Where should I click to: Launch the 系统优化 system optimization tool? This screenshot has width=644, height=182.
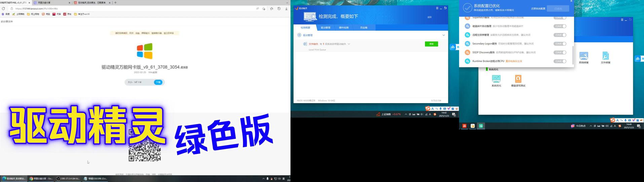click(496, 80)
